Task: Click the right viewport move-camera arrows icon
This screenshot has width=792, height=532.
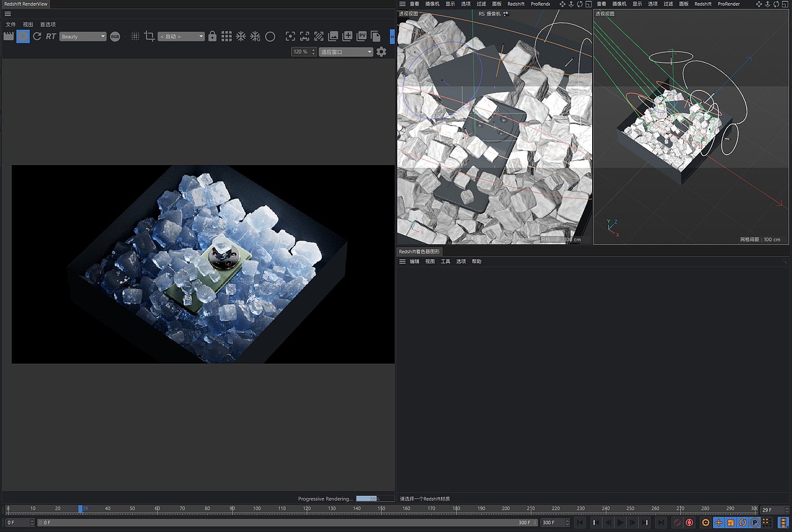Action: coord(760,4)
